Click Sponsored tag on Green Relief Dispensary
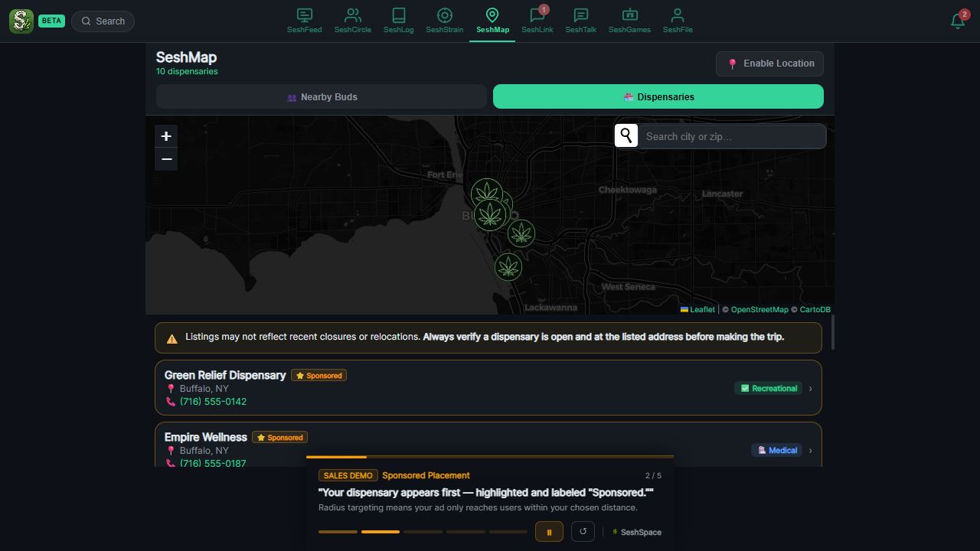 [318, 375]
